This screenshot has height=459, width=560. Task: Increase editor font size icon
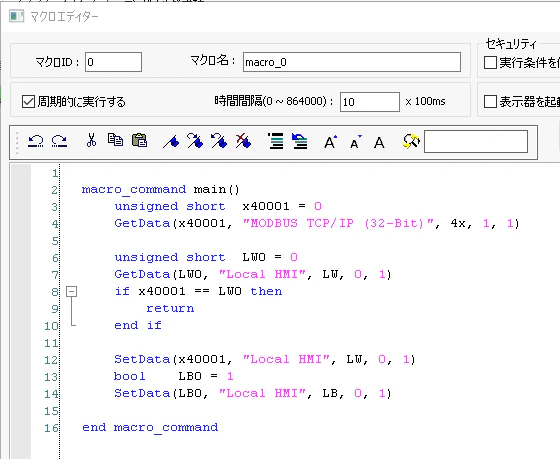[331, 142]
